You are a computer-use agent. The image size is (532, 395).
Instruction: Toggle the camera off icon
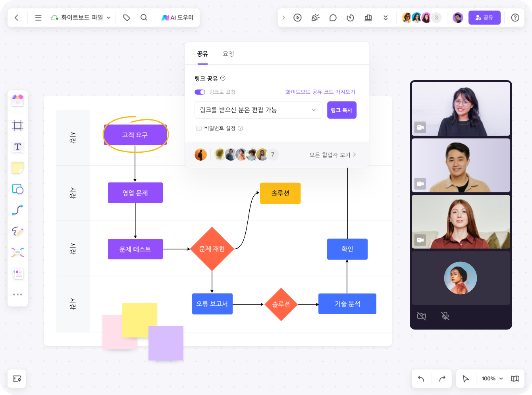[422, 316]
